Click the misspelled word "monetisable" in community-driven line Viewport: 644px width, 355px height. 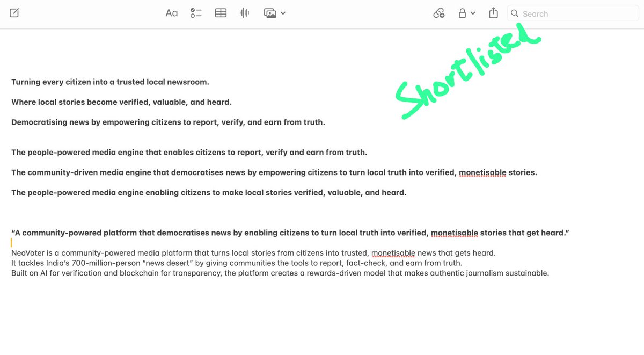482,173
